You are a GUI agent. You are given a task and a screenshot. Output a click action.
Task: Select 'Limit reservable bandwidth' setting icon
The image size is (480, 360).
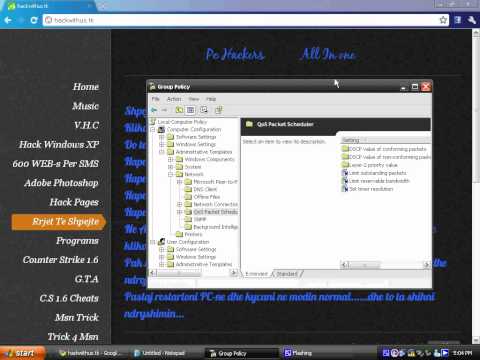point(345,181)
